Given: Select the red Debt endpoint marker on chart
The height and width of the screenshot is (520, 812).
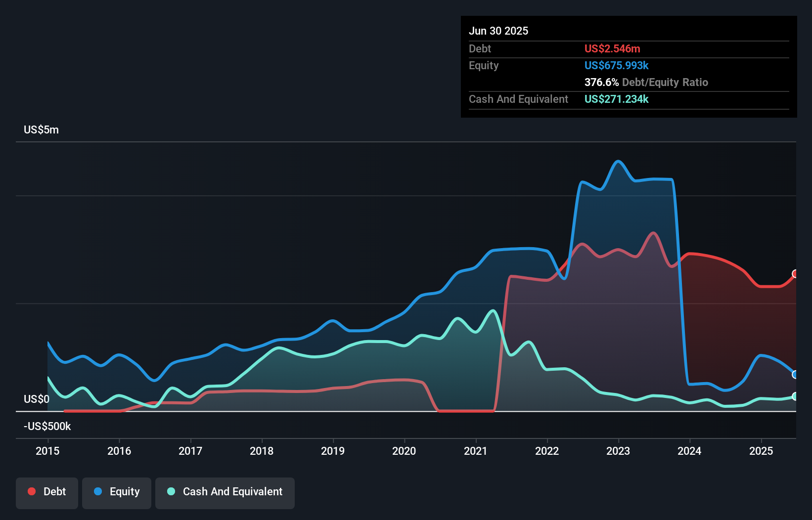Looking at the screenshot, I should (795, 274).
